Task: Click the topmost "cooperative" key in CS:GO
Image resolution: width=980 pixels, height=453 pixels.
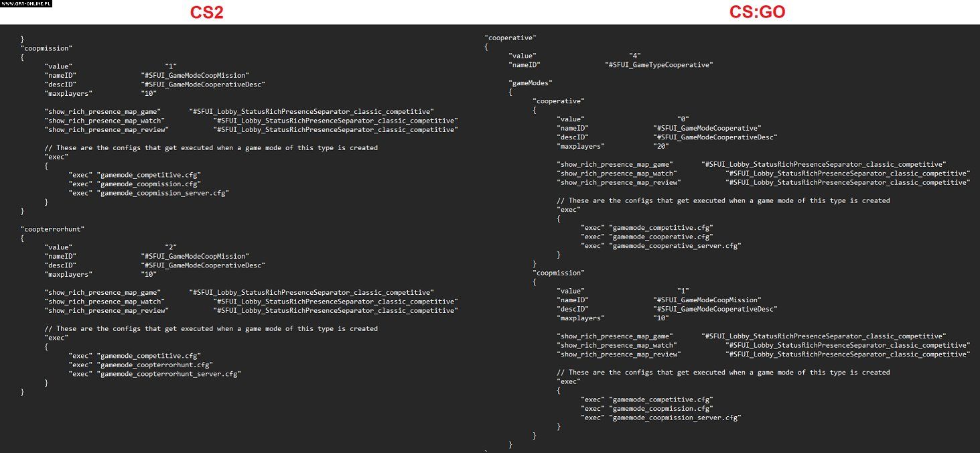Action: (510, 38)
